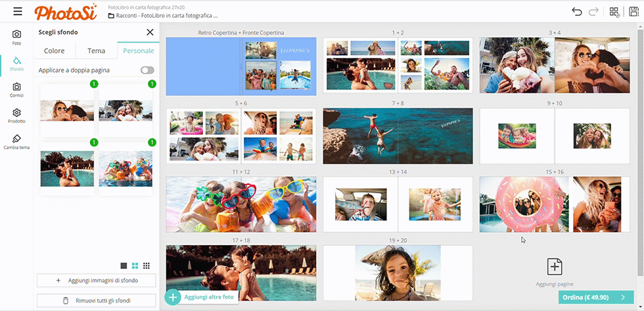Click the Cambia tema icon
644x311 pixels.
(x=16, y=142)
